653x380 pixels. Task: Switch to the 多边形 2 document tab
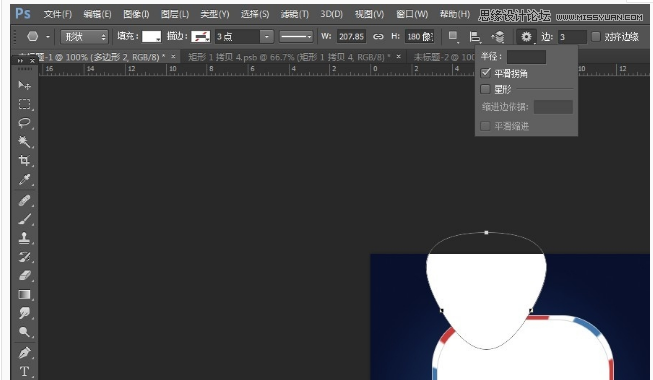pyautogui.click(x=95, y=57)
